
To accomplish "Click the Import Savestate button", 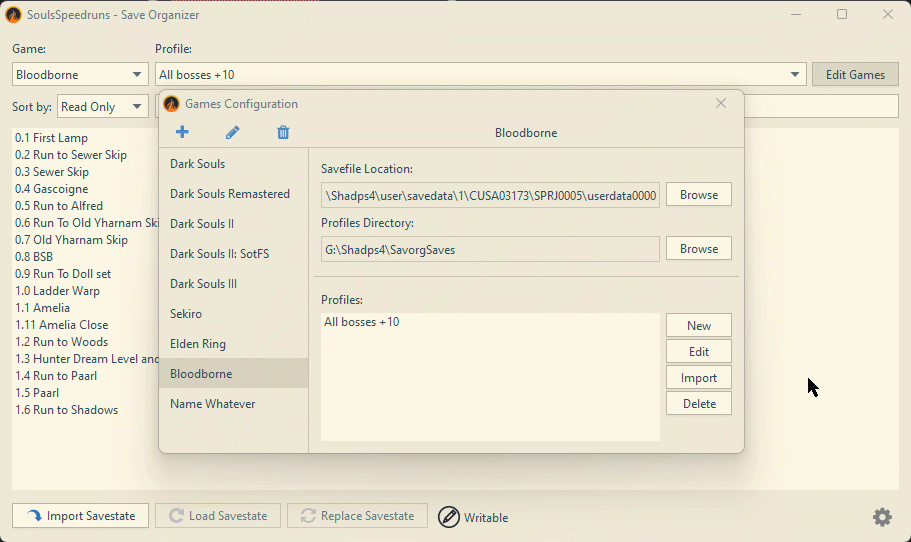I will (x=80, y=516).
